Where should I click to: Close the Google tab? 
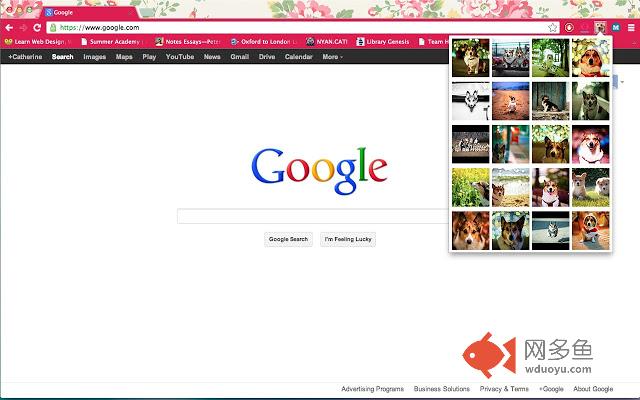click(x=130, y=13)
